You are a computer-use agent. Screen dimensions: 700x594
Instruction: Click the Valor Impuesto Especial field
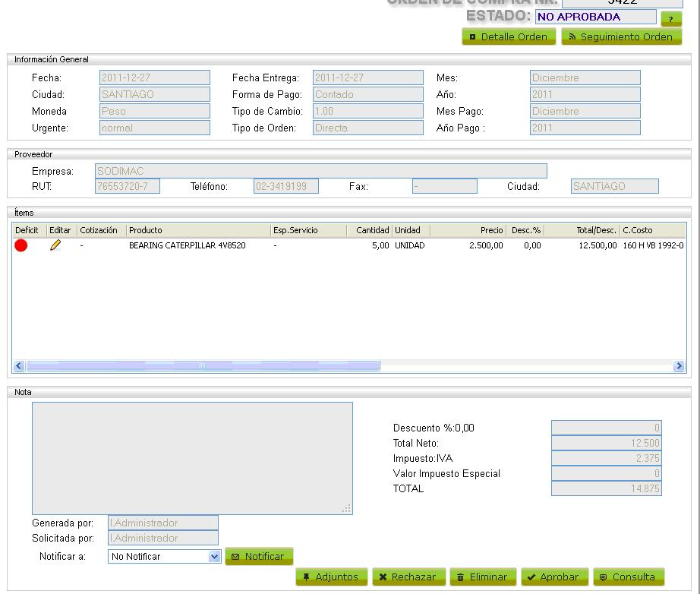(x=607, y=473)
